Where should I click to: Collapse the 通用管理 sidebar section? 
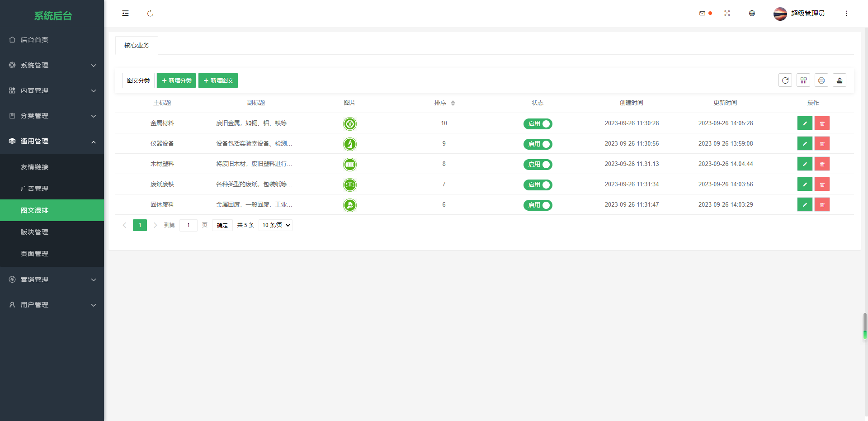[x=52, y=141]
